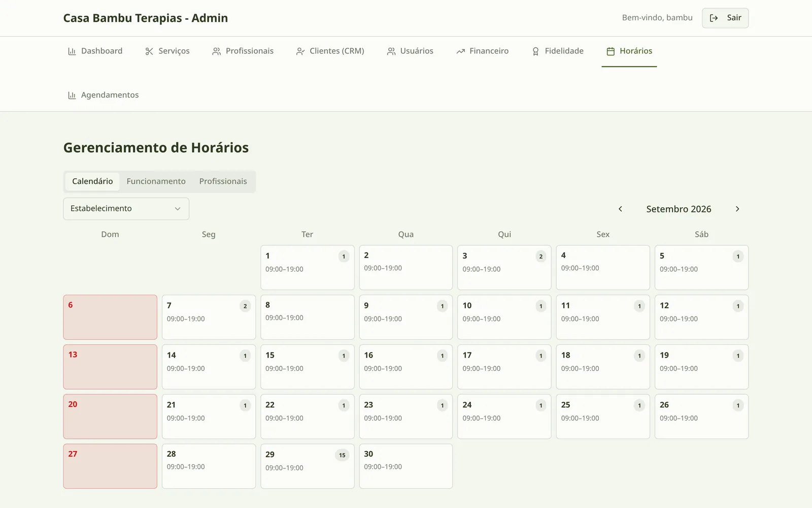Click the user-check icon beside Clientes (CRM)
The image size is (812, 508).
click(300, 51)
